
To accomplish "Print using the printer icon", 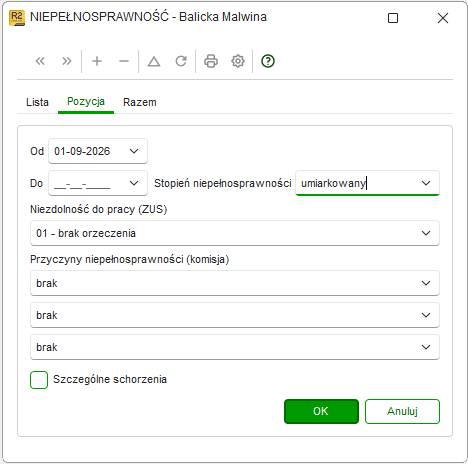I will click(x=211, y=61).
